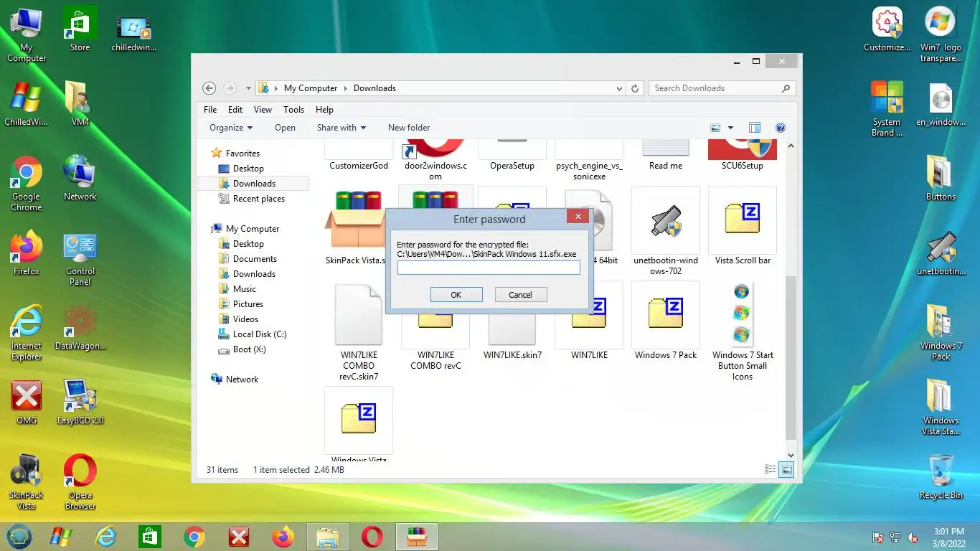Open Customize desktop icon
The height and width of the screenshot is (551, 980).
pos(887,29)
